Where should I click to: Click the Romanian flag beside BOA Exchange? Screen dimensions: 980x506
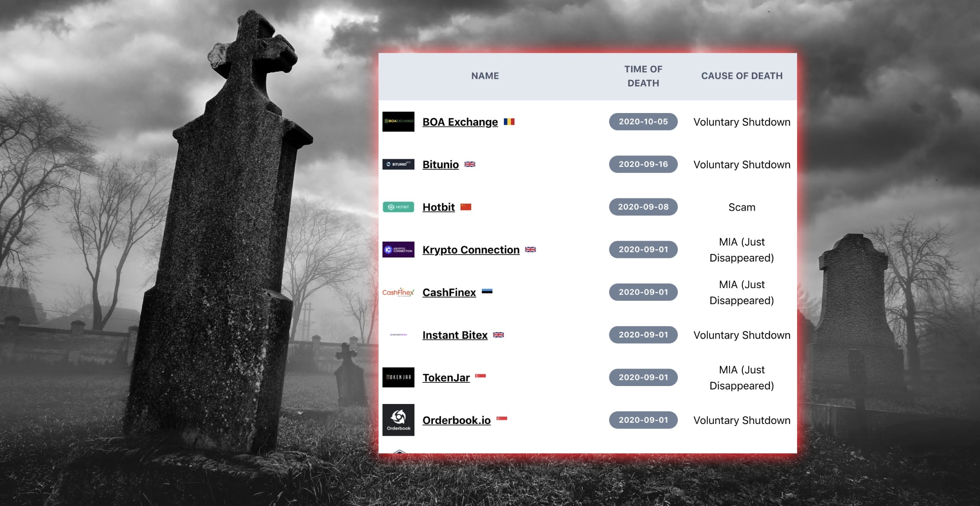pyautogui.click(x=509, y=122)
